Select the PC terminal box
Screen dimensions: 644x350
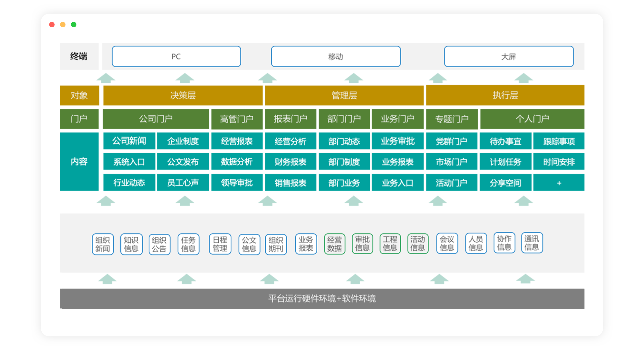pos(176,57)
